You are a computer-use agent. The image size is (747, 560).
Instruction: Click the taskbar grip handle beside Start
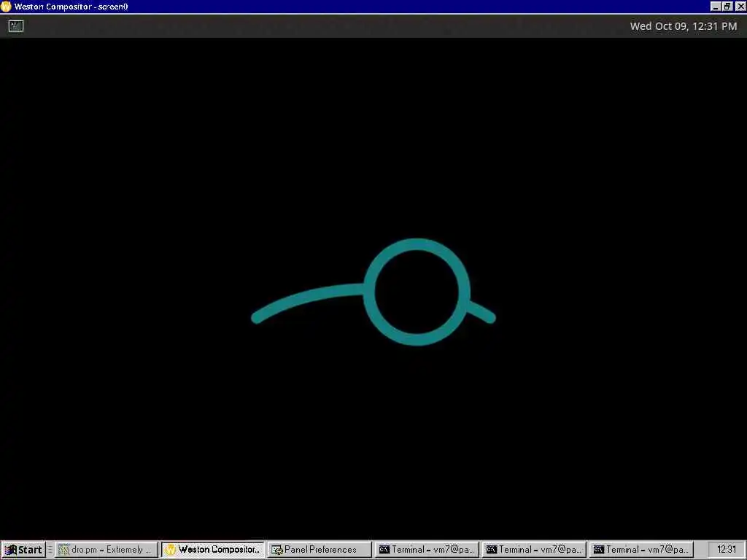(50, 550)
